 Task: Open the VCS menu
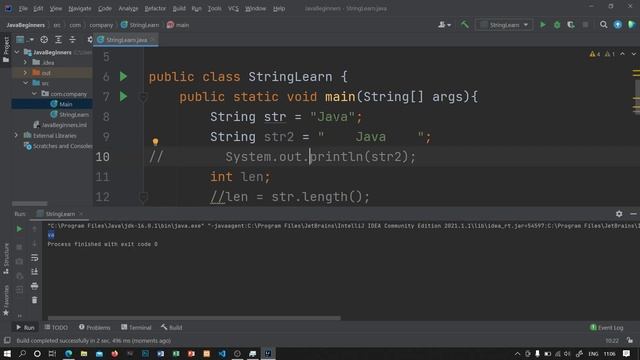click(233, 8)
